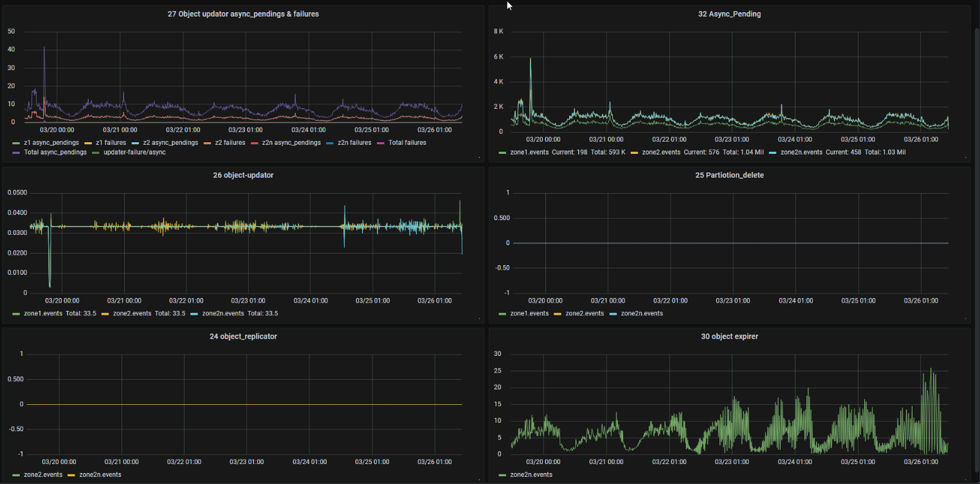Open the 27 Object updator panel title menu
Image resolution: width=980 pixels, height=484 pixels.
(242, 14)
